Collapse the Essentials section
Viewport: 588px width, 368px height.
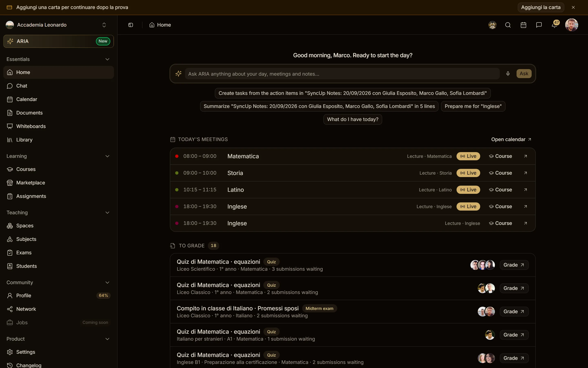click(107, 59)
